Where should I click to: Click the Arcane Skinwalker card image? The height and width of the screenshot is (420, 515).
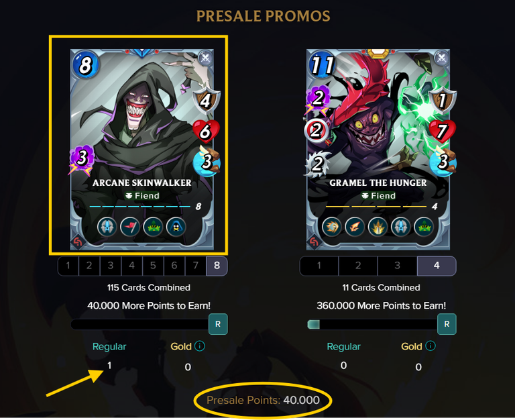click(142, 150)
